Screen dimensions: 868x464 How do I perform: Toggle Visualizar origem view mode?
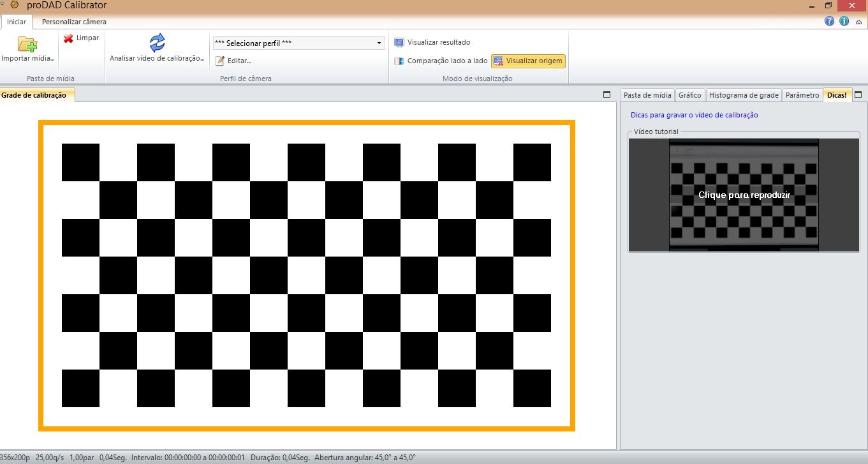(528, 61)
